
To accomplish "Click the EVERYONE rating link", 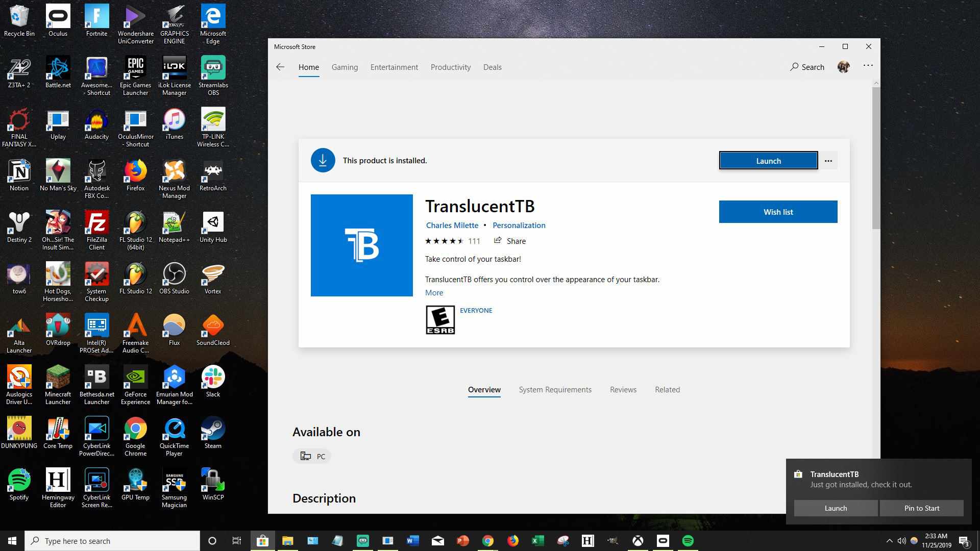I will pyautogui.click(x=476, y=310).
